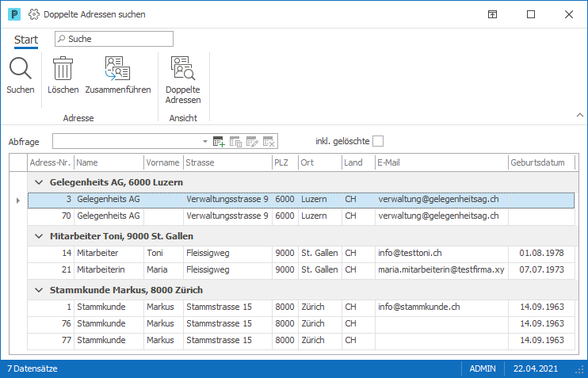
Task: Click the 7 Datensätze status bar entry
Action: click(32, 368)
